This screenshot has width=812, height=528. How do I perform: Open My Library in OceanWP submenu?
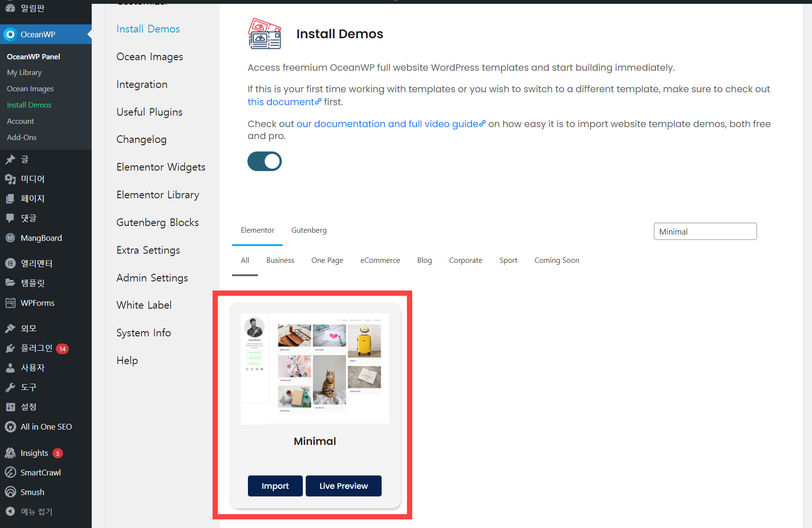[x=24, y=73]
